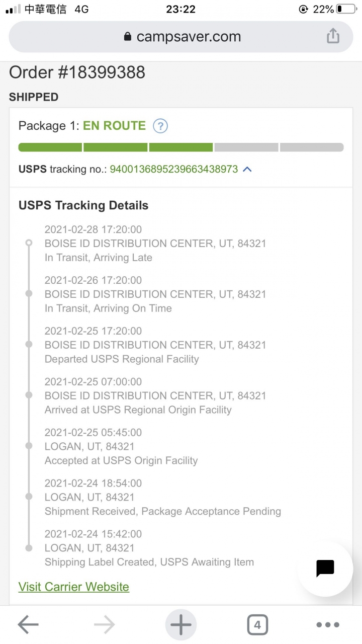This screenshot has height=644, width=362.
Task: Tap the EN ROUTE status label
Action: click(x=114, y=126)
